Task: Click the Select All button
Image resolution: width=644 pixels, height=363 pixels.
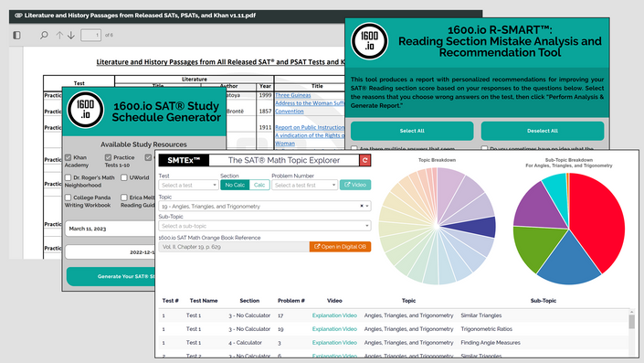Action: (x=412, y=131)
